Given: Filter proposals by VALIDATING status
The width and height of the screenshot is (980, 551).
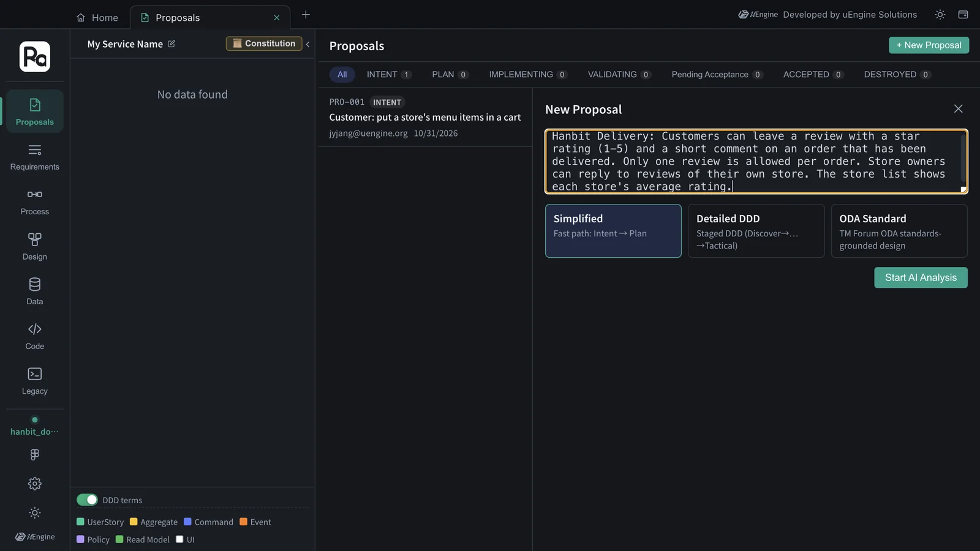Looking at the screenshot, I should [x=619, y=75].
